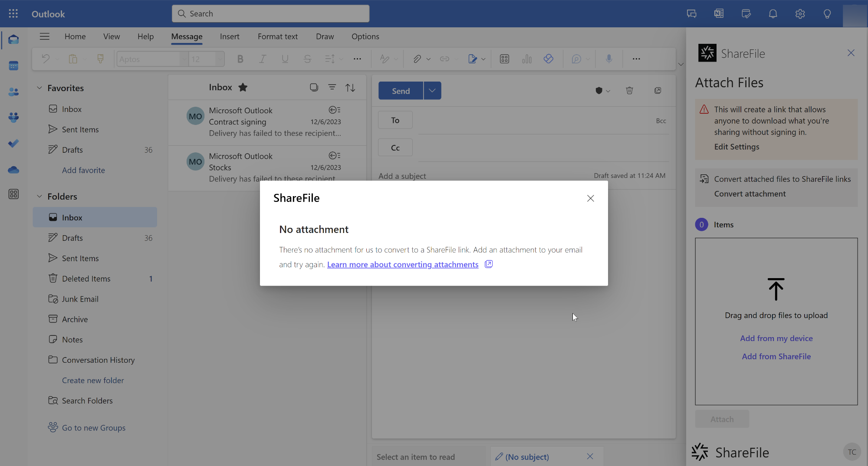Open the app launcher grid icon
The height and width of the screenshot is (466, 868).
click(13, 13)
